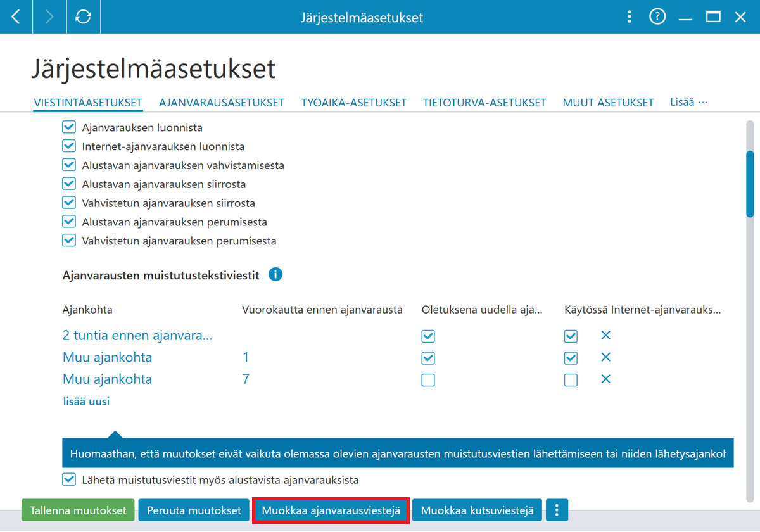Toggle Internet-ajanvarauksen luonnista checkbox
Viewport: 760px width, 532px height.
(69, 146)
